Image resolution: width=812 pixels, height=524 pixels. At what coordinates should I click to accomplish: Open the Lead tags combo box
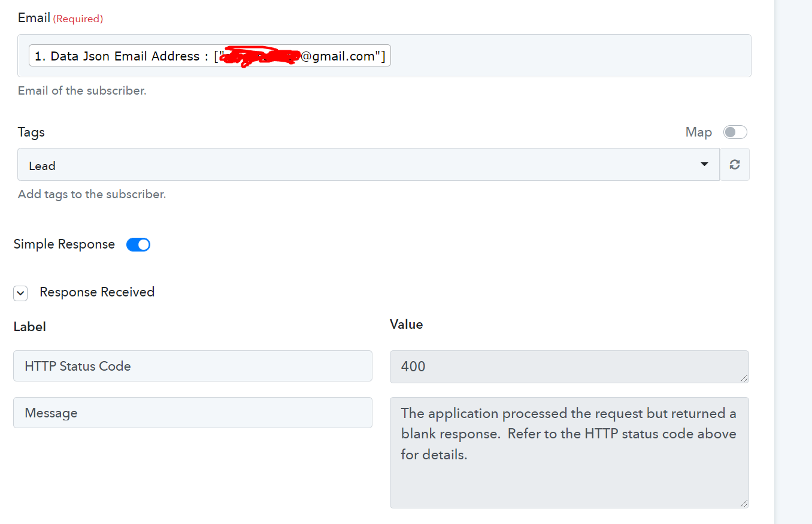tap(368, 165)
